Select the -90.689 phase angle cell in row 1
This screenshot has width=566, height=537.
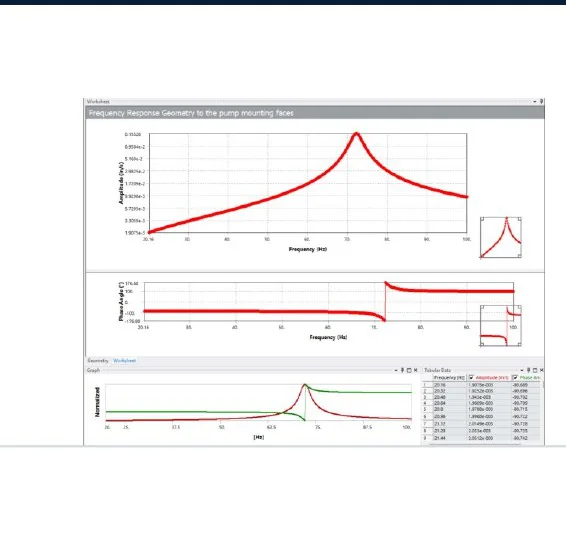point(526,385)
